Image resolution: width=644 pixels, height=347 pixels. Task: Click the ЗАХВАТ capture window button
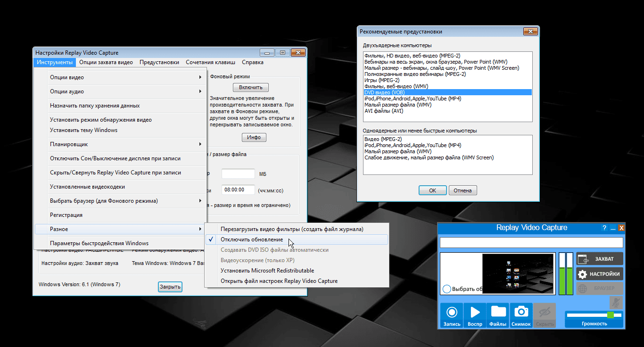599,258
